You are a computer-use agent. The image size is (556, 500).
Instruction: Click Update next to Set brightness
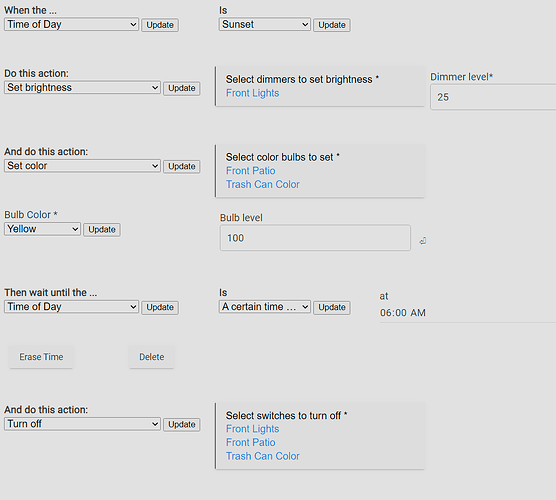182,88
